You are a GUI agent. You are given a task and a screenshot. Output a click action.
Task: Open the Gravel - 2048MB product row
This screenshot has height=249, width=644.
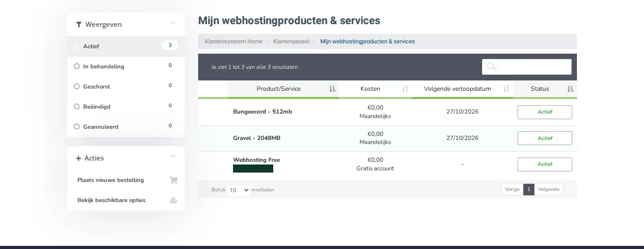pyautogui.click(x=387, y=138)
